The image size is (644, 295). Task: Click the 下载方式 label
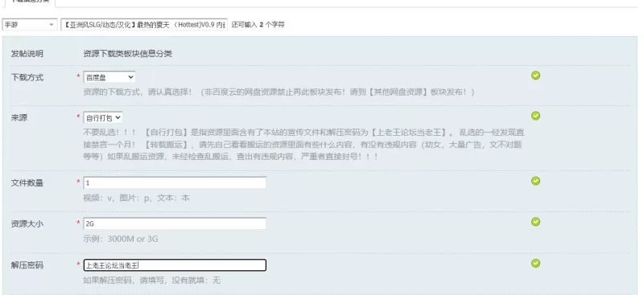(x=27, y=77)
